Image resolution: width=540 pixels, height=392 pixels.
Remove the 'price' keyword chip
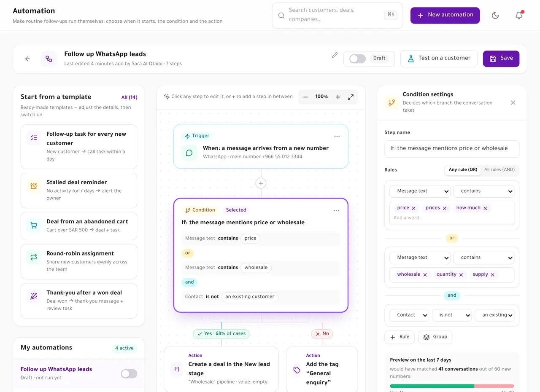(413, 208)
